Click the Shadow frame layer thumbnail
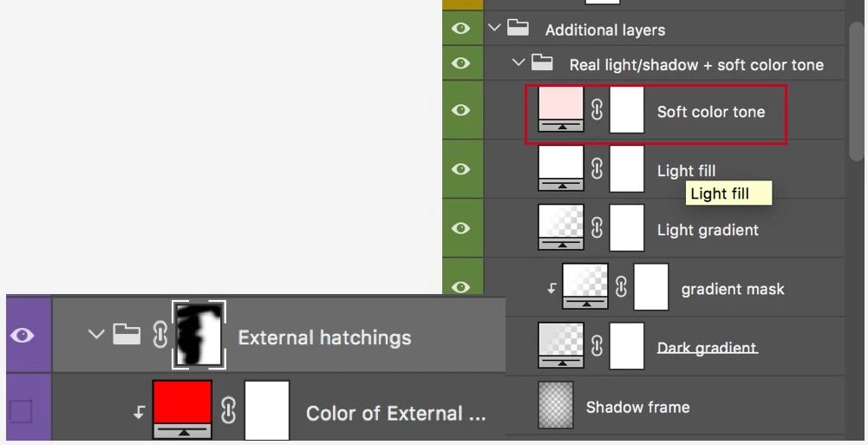Viewport: 868px width, 445px height. (x=556, y=405)
